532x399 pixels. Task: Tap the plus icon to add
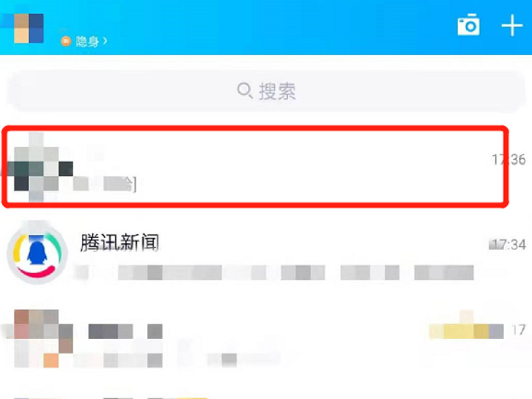(511, 25)
